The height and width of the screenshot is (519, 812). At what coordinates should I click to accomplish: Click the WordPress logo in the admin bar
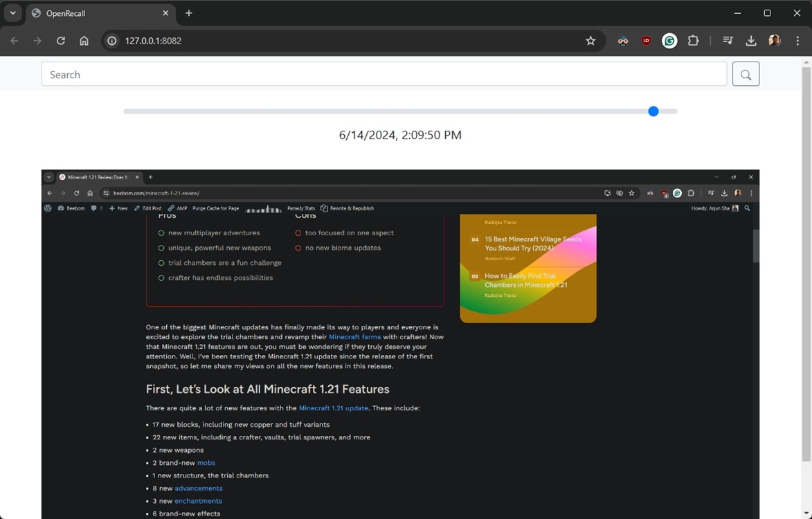[47, 208]
